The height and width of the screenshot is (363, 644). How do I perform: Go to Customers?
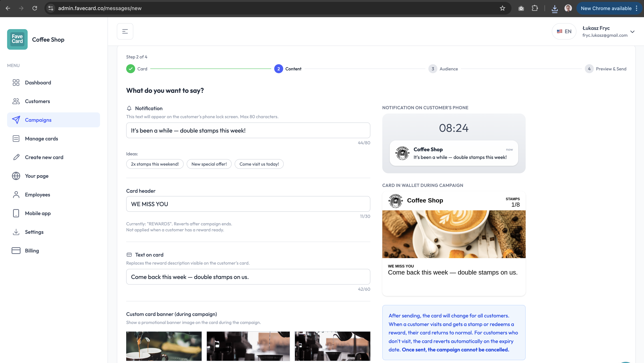(37, 101)
